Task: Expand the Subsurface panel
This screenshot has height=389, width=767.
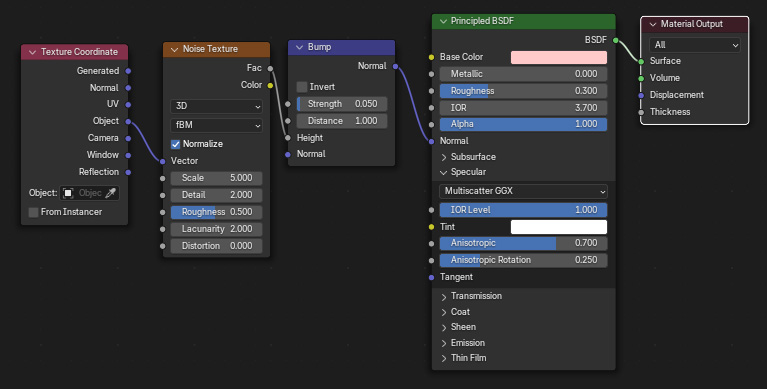Action: 468,157
